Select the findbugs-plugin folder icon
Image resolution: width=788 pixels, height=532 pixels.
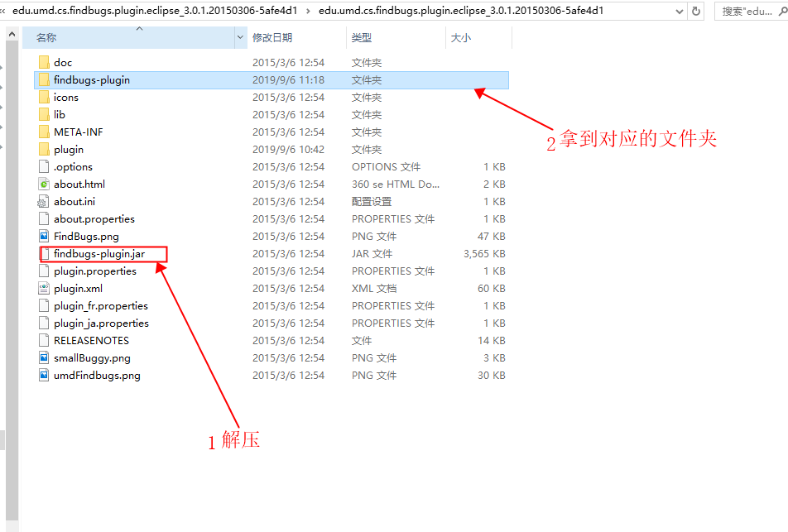pyautogui.click(x=44, y=80)
